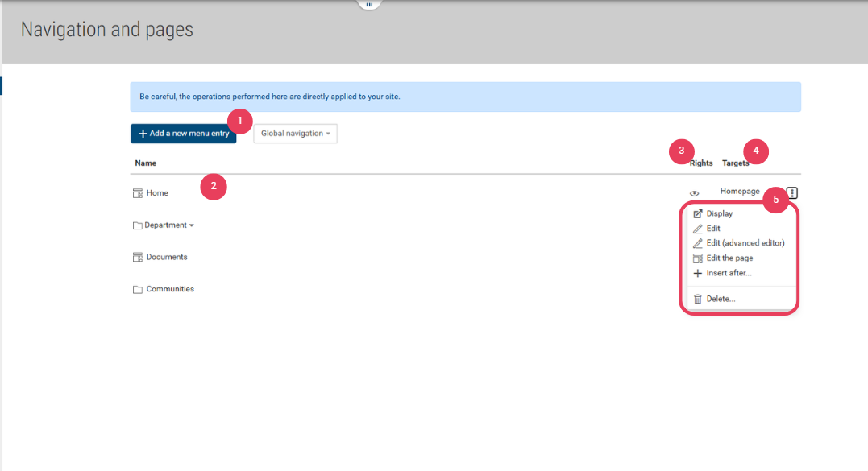Toggle the eye visibility icon for Home
Viewport: 868px width, 471px height.
pyautogui.click(x=694, y=193)
